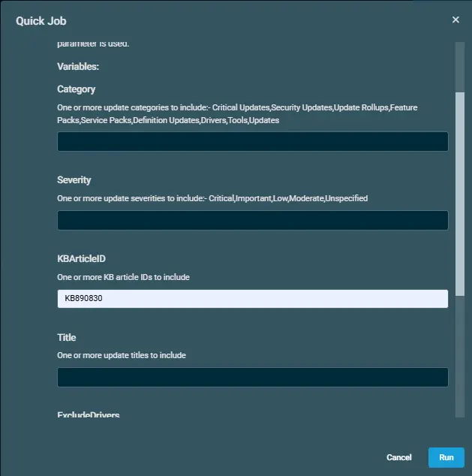Click the KBArticleID label
Viewport: 472px width, 476px height.
click(81, 258)
